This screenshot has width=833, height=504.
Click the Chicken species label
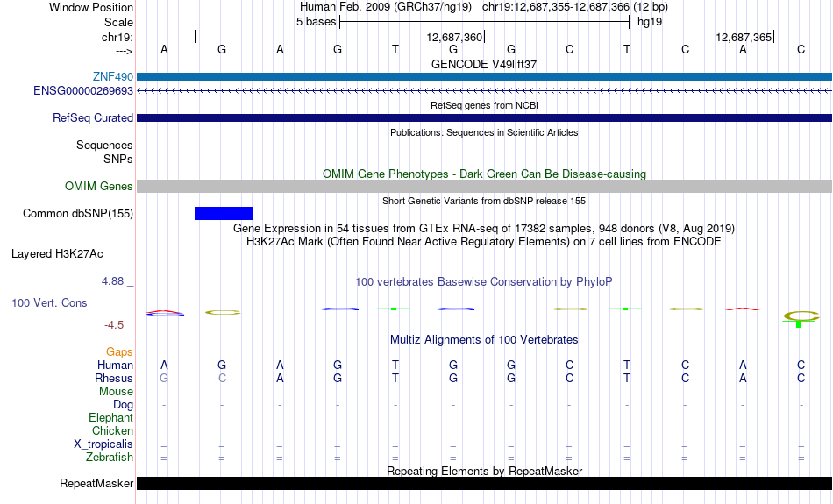(x=112, y=430)
